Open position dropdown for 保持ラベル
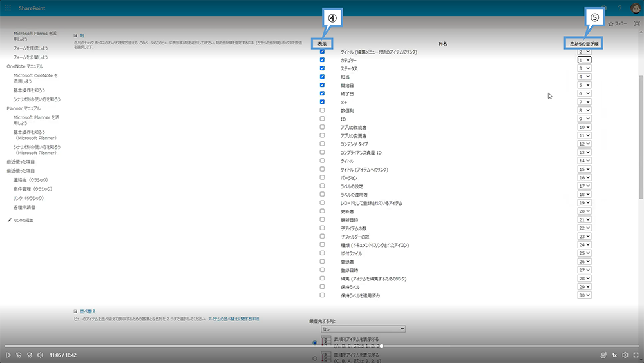Screen dimensions: 644x363 [584, 287]
